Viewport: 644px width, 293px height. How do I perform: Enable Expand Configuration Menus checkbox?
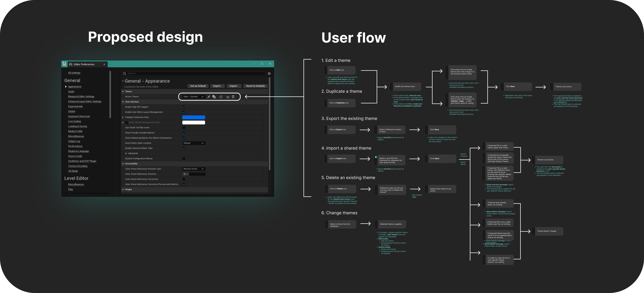[184, 159]
